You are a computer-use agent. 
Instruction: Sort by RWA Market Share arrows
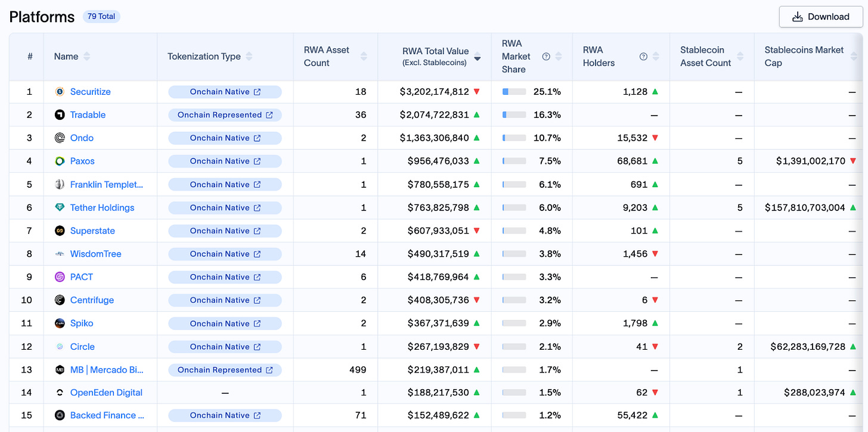[x=559, y=57]
